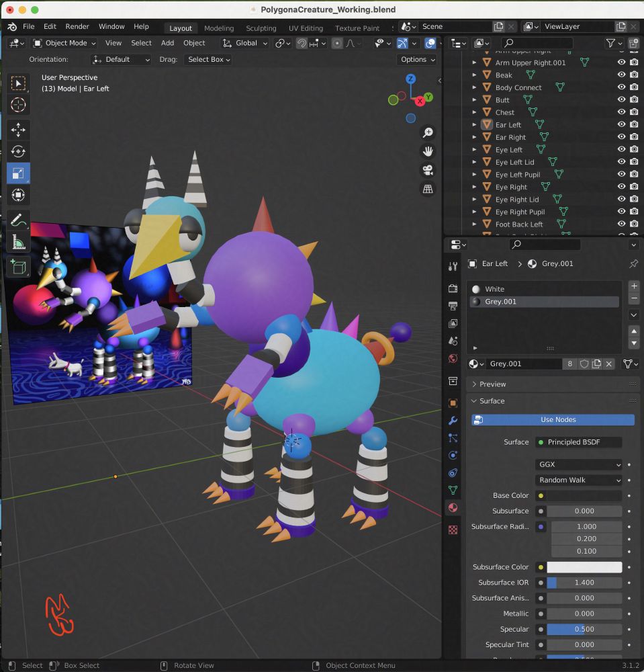This screenshot has height=672, width=644.
Task: Open the Output properties tab
Action: [x=453, y=306]
